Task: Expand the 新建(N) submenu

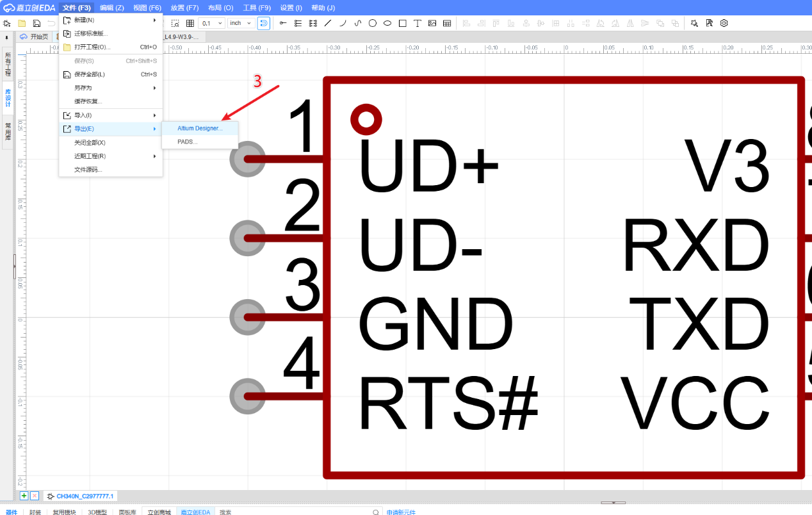Action: [111, 20]
